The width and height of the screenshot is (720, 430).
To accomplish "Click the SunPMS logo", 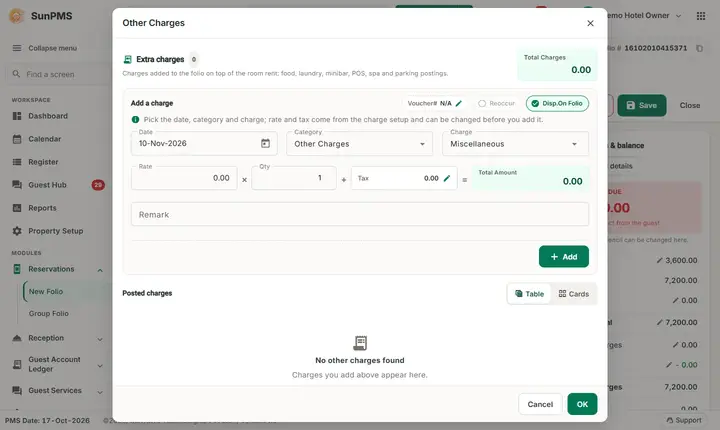I will pos(17,16).
